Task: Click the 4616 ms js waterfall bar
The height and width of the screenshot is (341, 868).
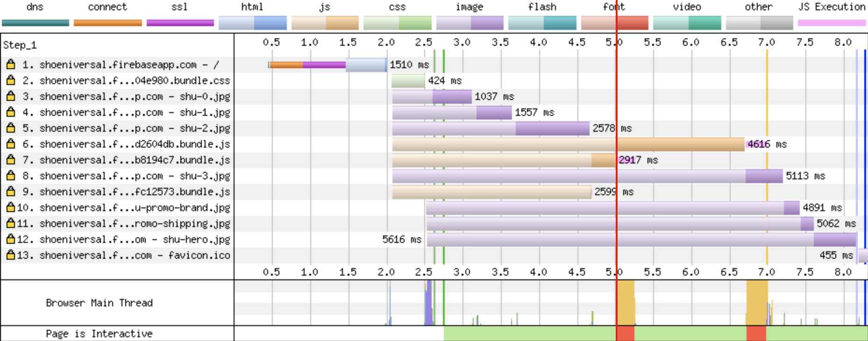Action: [x=569, y=144]
